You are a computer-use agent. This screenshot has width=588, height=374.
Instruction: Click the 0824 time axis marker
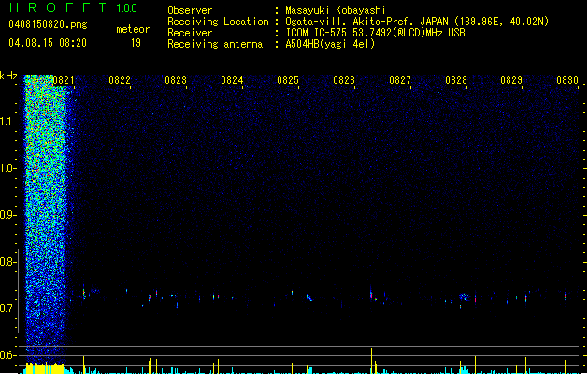click(232, 80)
